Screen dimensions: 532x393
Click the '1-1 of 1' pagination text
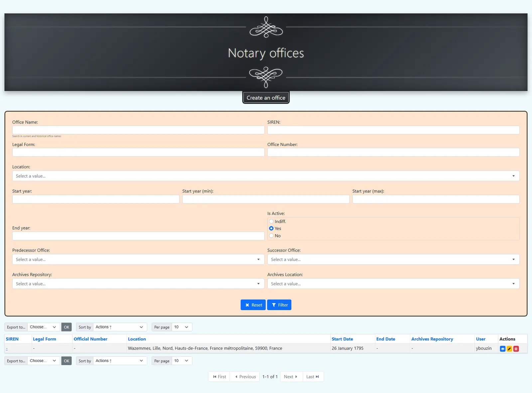click(270, 377)
